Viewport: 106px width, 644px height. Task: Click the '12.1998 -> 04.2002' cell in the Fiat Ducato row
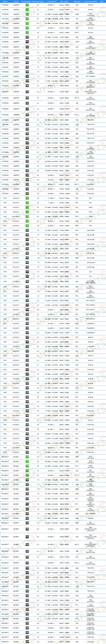pos(51,402)
